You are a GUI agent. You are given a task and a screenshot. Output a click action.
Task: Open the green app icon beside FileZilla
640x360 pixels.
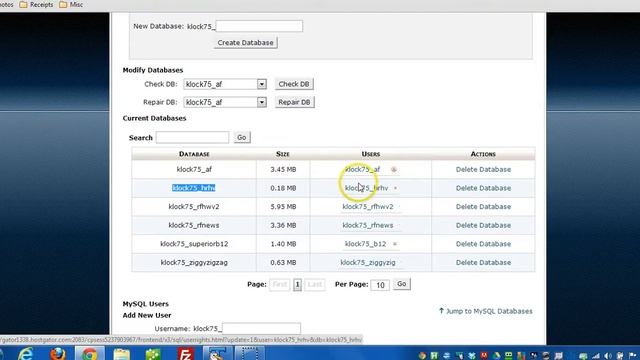[153, 353]
